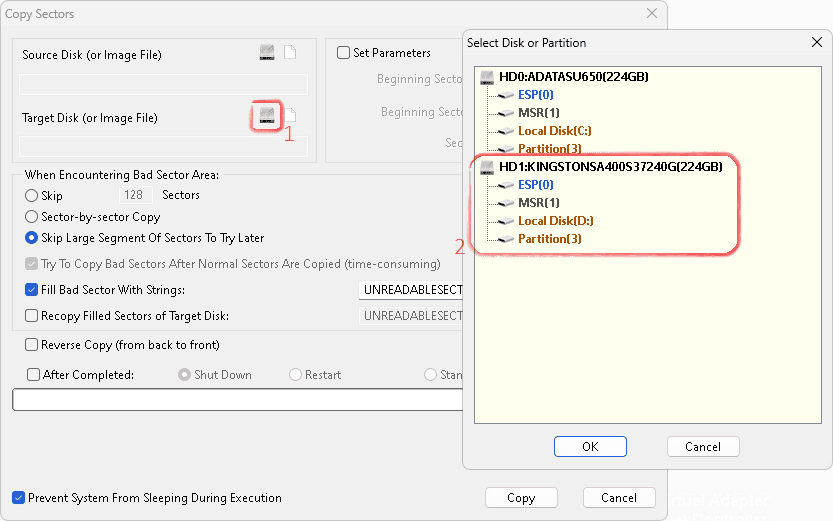This screenshot has height=521, width=833.
Task: Choose the Skip sectors radio button
Action: 32,196
